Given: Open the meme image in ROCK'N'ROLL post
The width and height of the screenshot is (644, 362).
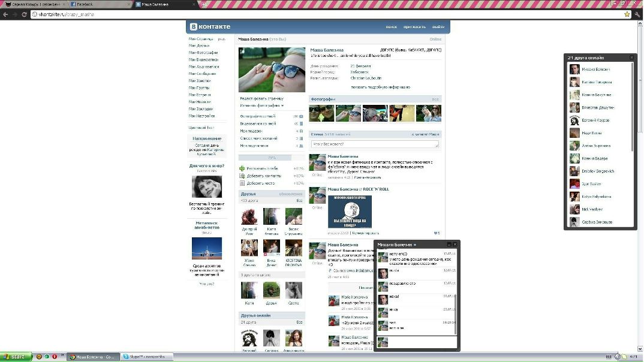Looking at the screenshot, I should 350,211.
